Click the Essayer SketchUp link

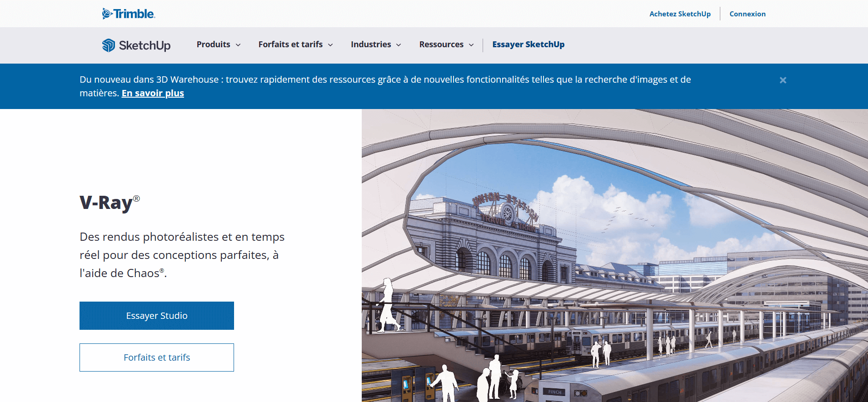[x=528, y=45]
